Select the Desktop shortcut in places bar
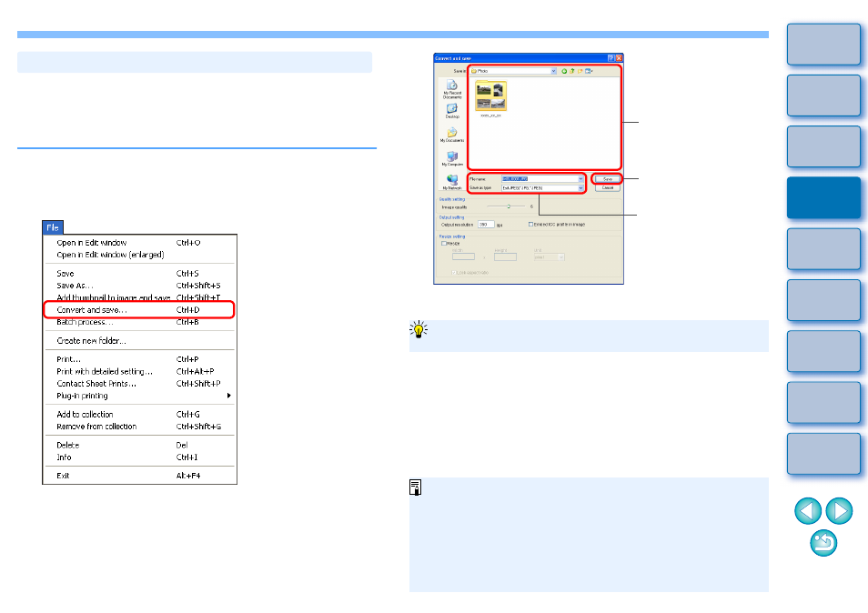The width and height of the screenshot is (868, 613). point(452,110)
